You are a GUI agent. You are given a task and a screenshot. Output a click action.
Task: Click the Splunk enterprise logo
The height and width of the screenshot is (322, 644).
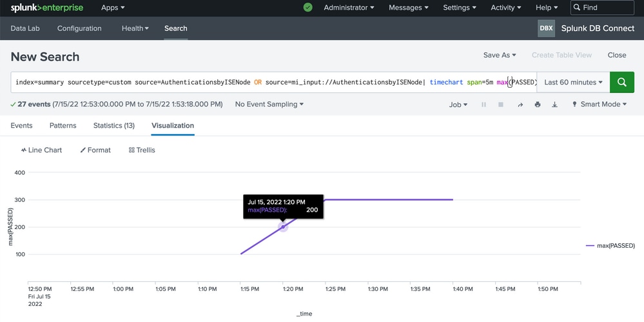coord(47,8)
